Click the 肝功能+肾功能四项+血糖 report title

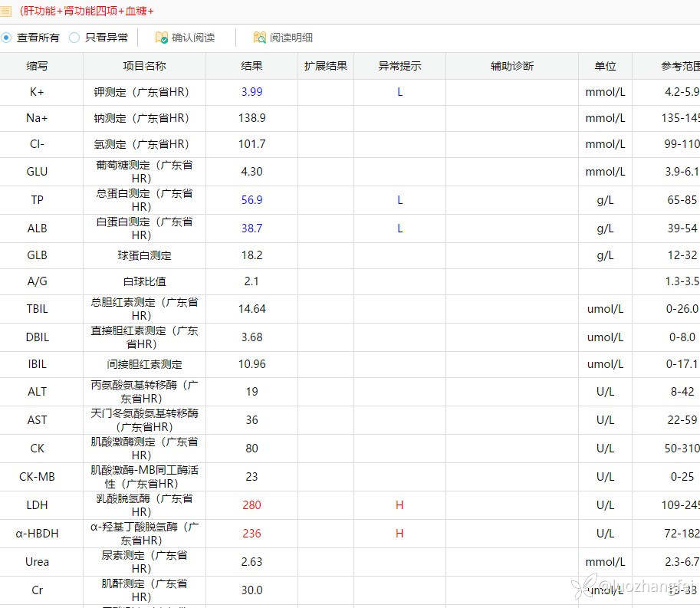point(87,11)
